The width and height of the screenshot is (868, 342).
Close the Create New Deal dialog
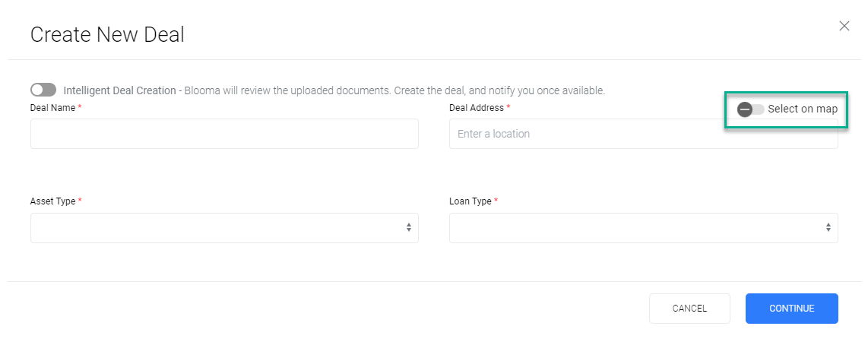tap(844, 26)
